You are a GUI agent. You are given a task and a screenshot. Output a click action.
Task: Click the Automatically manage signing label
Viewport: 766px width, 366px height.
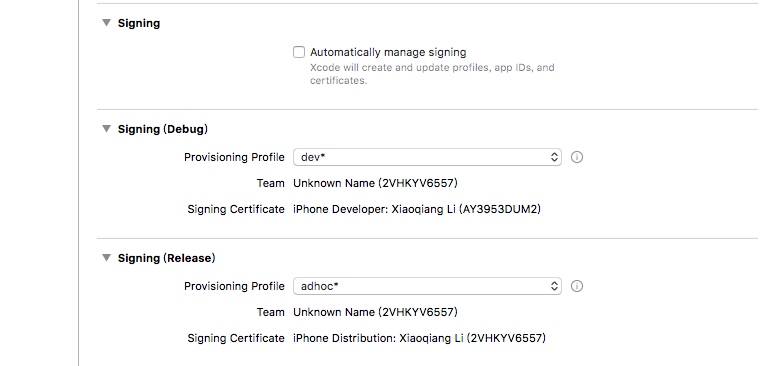388,52
